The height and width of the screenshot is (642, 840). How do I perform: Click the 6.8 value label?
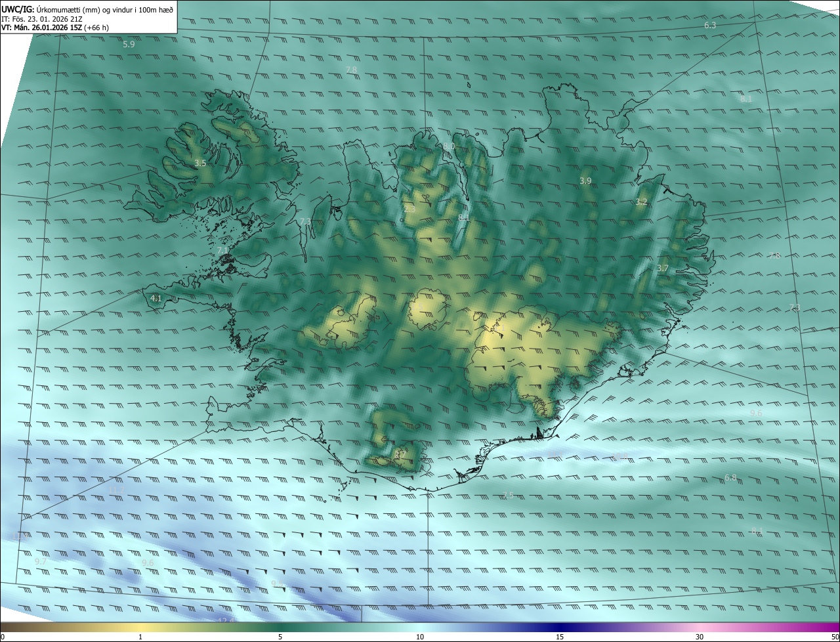[730, 477]
